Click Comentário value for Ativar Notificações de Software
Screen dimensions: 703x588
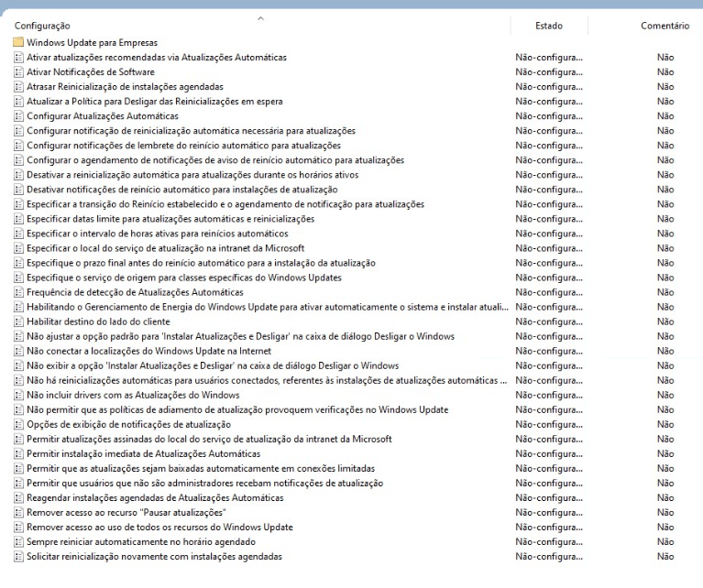(x=665, y=71)
